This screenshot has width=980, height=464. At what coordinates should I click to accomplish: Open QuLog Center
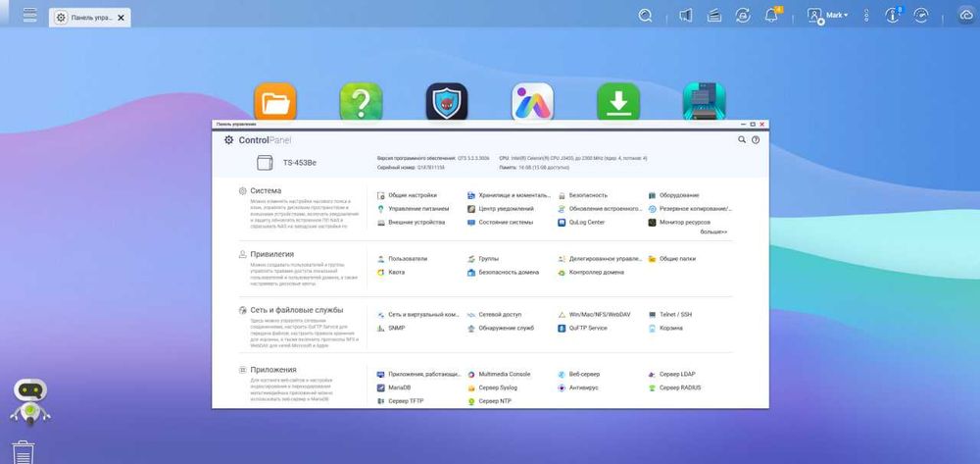pos(581,223)
